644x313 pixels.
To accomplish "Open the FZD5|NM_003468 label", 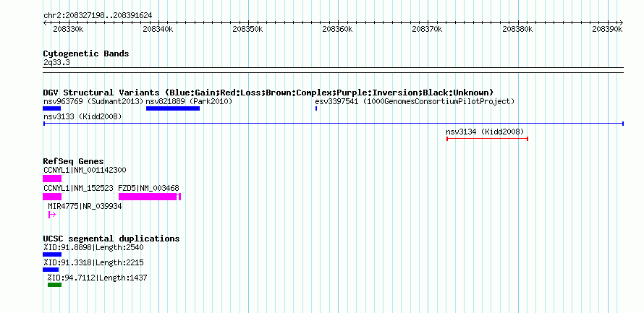I will pos(148,188).
